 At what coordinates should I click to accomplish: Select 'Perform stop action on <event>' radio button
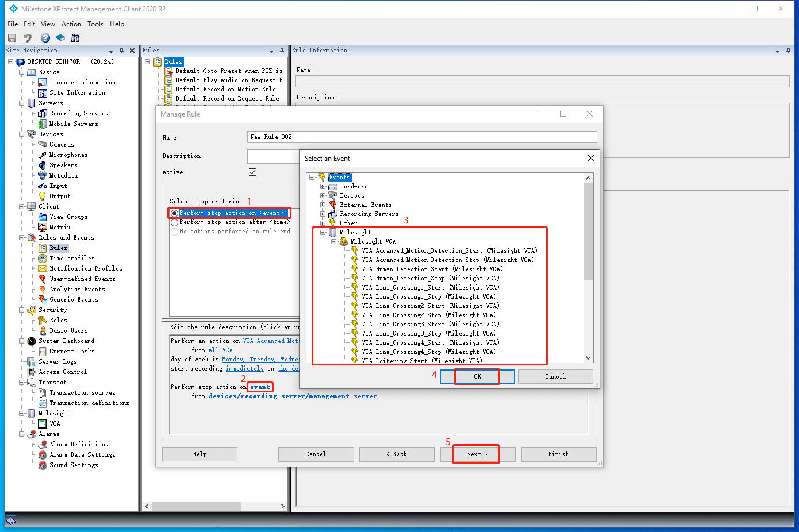(x=174, y=213)
